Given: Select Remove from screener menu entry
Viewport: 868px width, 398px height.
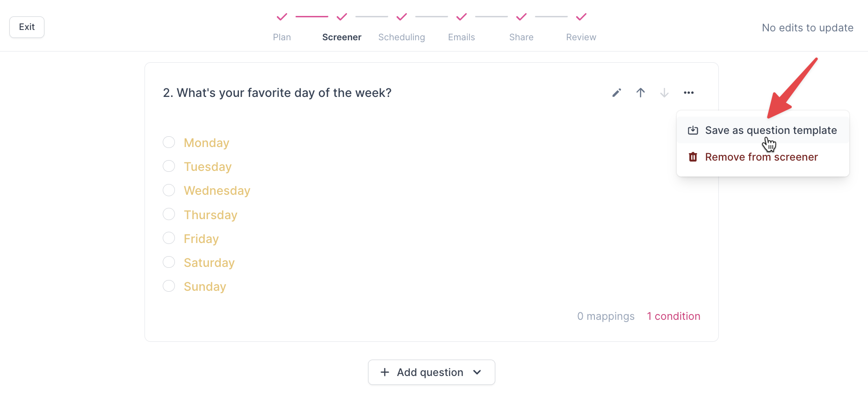Looking at the screenshot, I should click(x=761, y=157).
